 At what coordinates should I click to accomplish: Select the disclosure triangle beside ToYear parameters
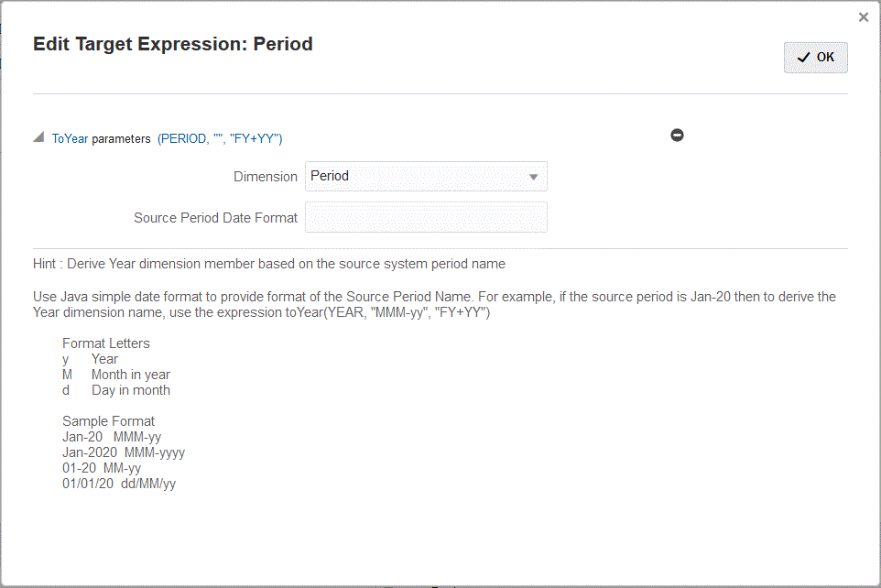(38, 136)
